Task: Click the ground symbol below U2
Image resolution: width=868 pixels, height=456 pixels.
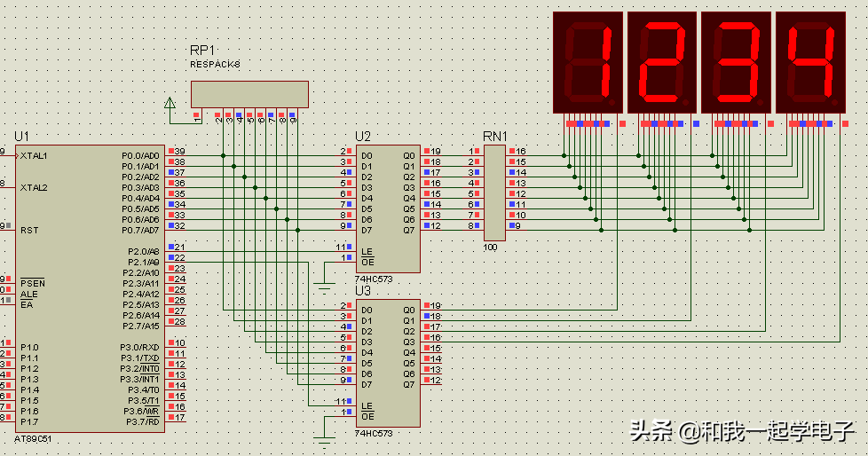Action: (325, 288)
